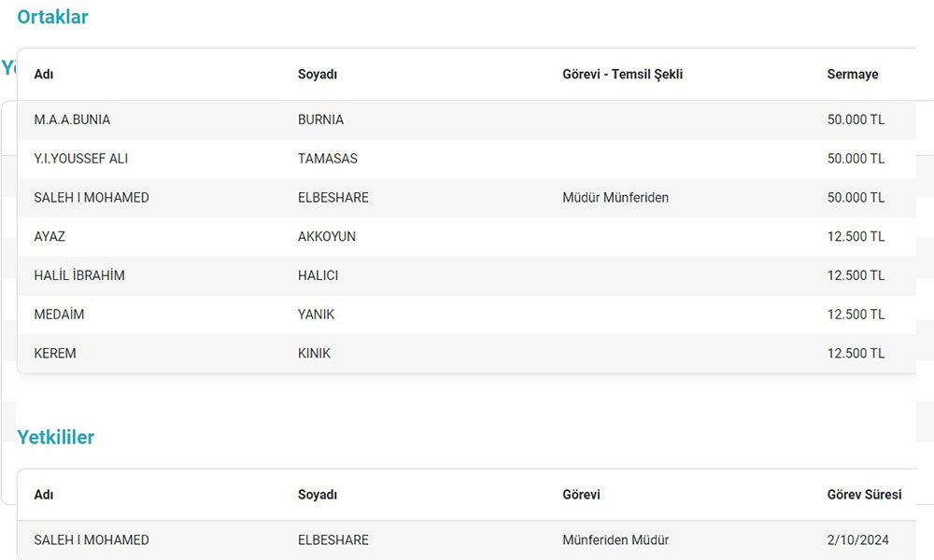Click the AKKOYUN surname cell

(326, 237)
